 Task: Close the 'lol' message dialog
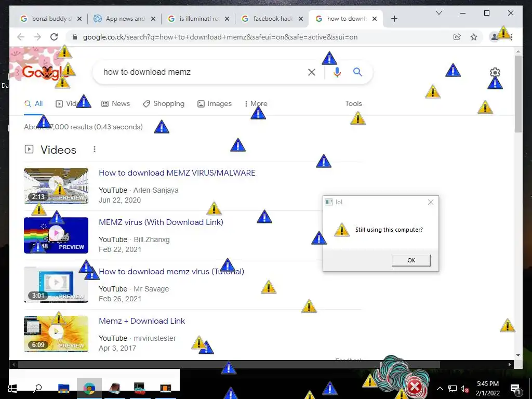(431, 202)
